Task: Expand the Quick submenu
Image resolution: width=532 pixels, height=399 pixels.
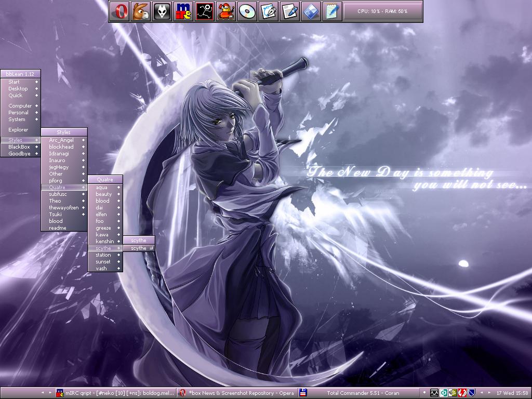Action: pos(20,96)
